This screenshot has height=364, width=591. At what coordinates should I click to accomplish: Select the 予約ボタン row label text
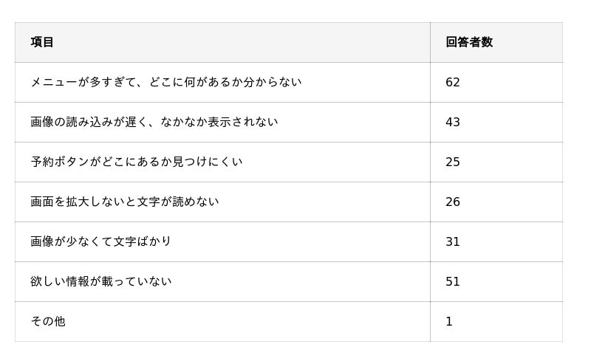[x=136, y=162]
